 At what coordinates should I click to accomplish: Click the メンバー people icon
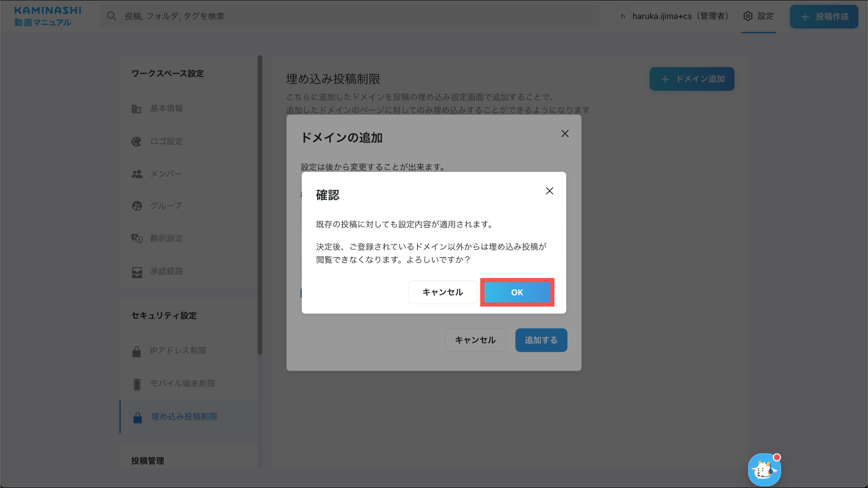pyautogui.click(x=136, y=174)
